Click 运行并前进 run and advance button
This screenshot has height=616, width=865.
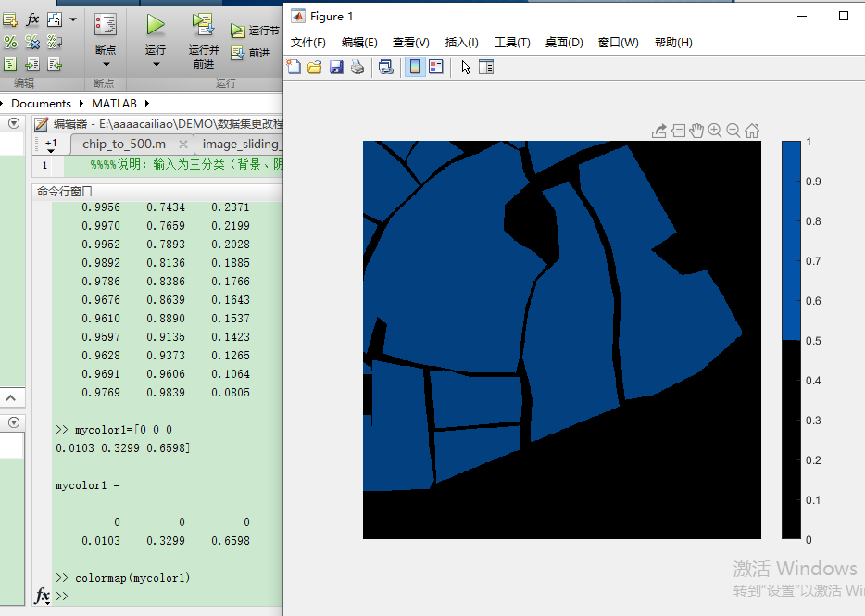pyautogui.click(x=204, y=42)
